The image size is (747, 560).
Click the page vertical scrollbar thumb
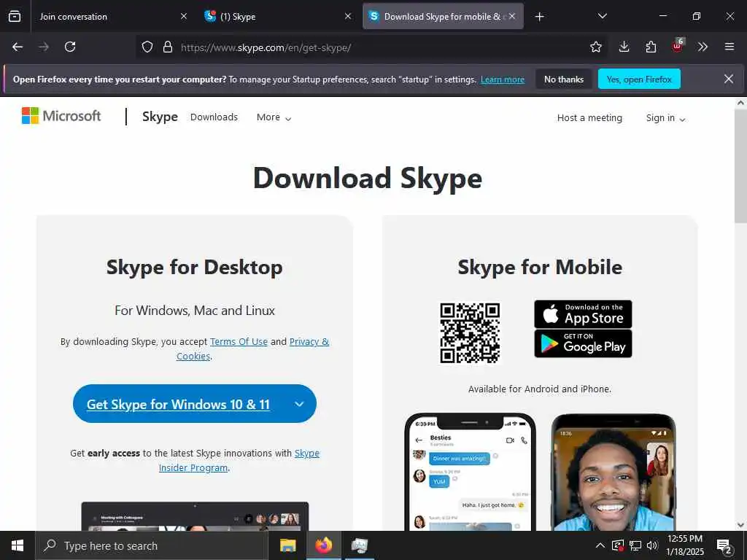coord(741,165)
